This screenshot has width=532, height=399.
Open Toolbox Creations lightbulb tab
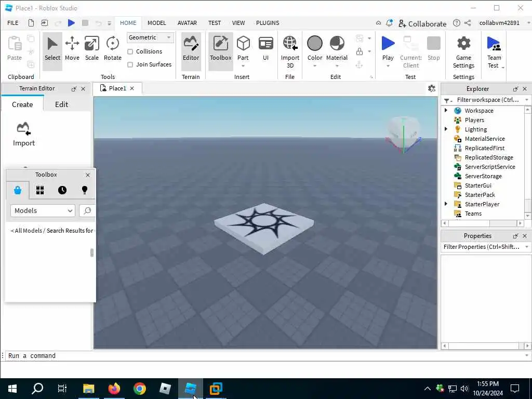click(x=85, y=190)
